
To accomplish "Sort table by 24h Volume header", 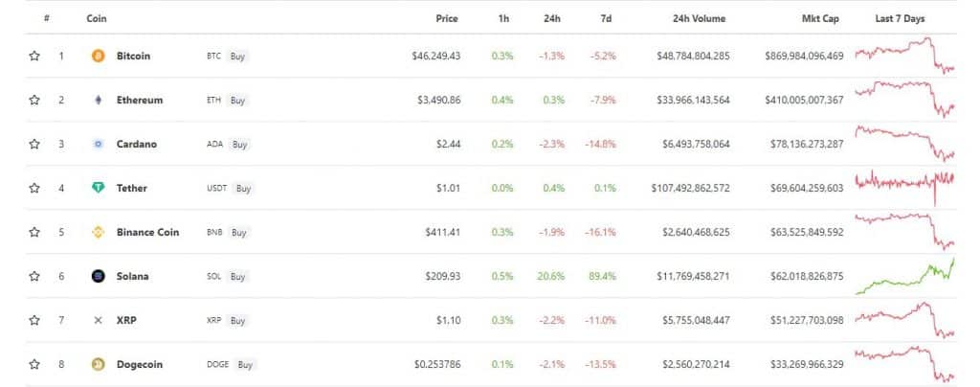I will pyautogui.click(x=699, y=19).
